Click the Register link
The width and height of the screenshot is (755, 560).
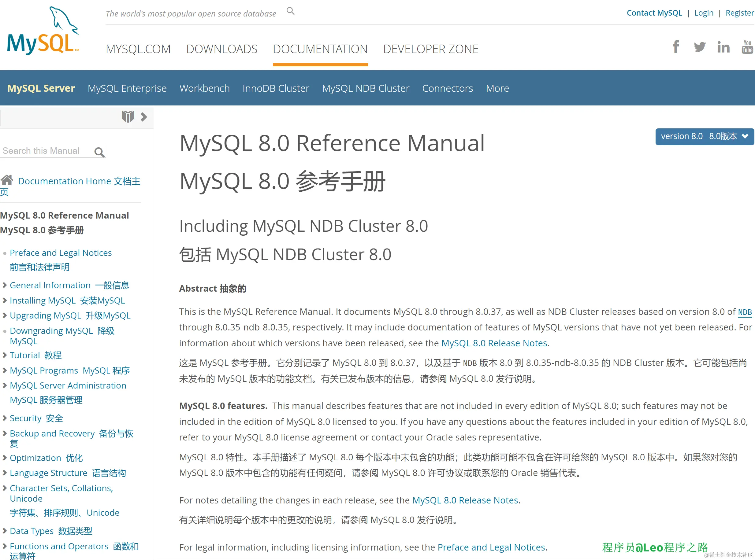tap(740, 13)
